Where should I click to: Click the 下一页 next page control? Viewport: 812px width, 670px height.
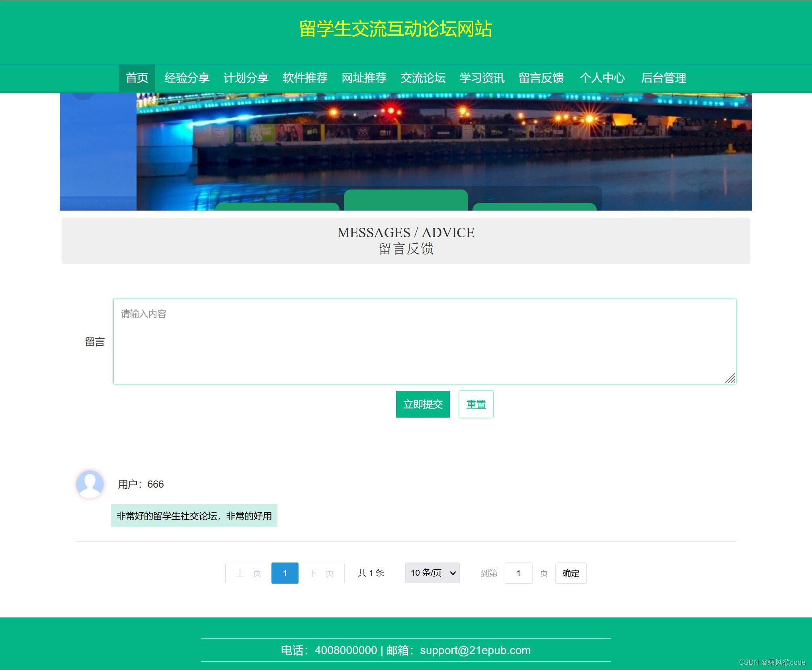(x=321, y=573)
